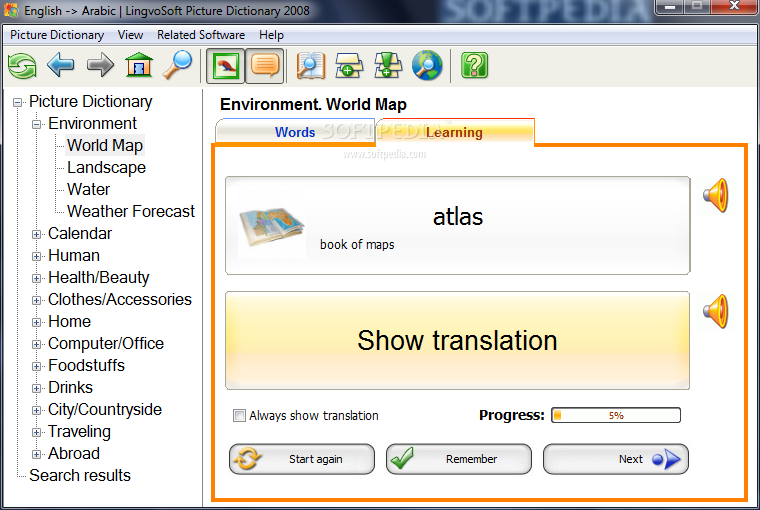Expand the City/Countryside category node
This screenshot has width=760, height=510.
tap(36, 410)
